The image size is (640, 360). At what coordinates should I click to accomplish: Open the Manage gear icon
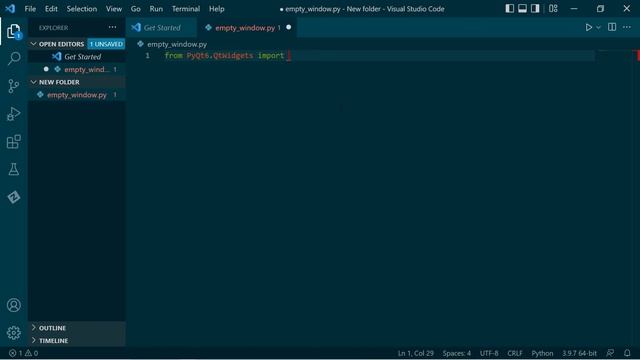(x=13, y=333)
